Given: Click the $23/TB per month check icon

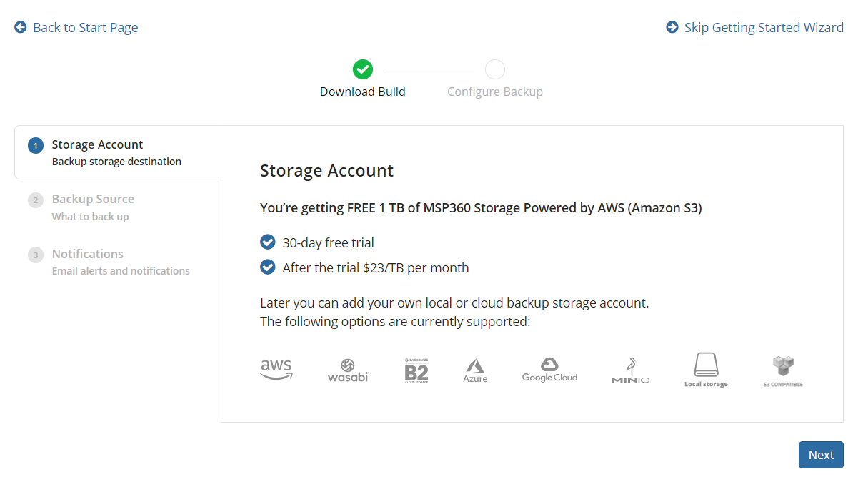Looking at the screenshot, I should 268,267.
